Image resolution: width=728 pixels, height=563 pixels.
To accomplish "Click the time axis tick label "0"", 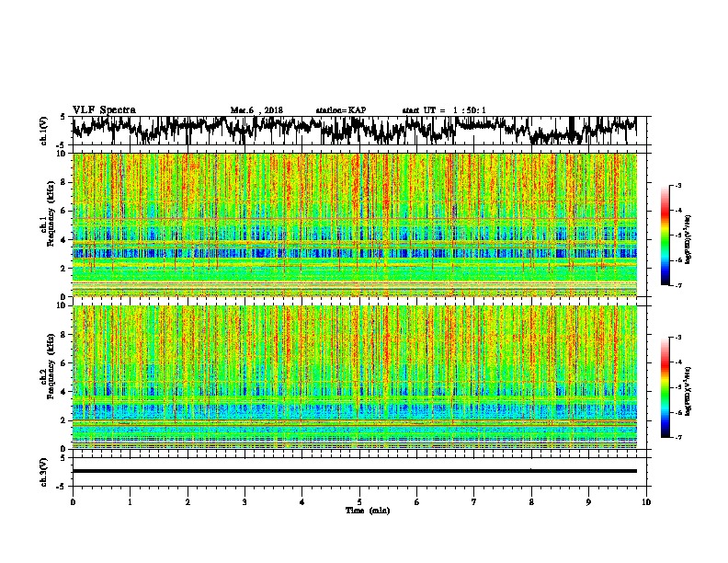I will [73, 502].
